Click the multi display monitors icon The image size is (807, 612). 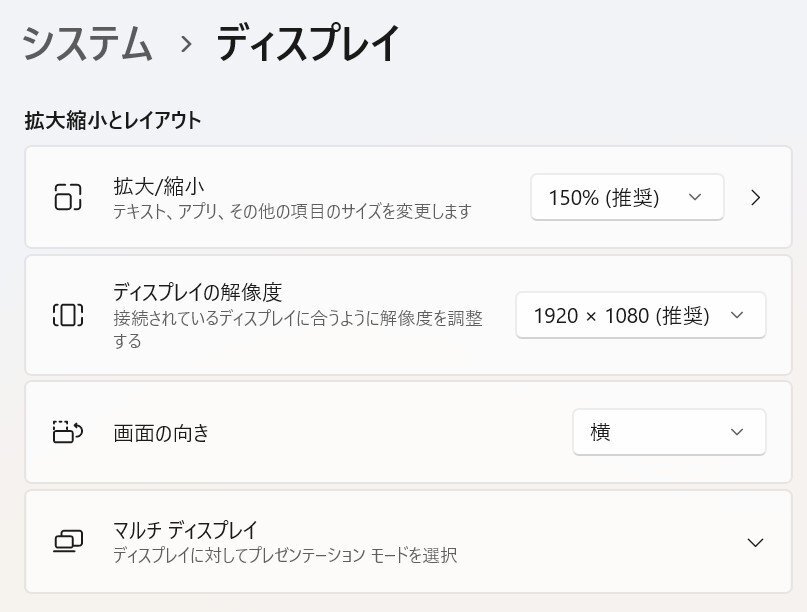67,542
